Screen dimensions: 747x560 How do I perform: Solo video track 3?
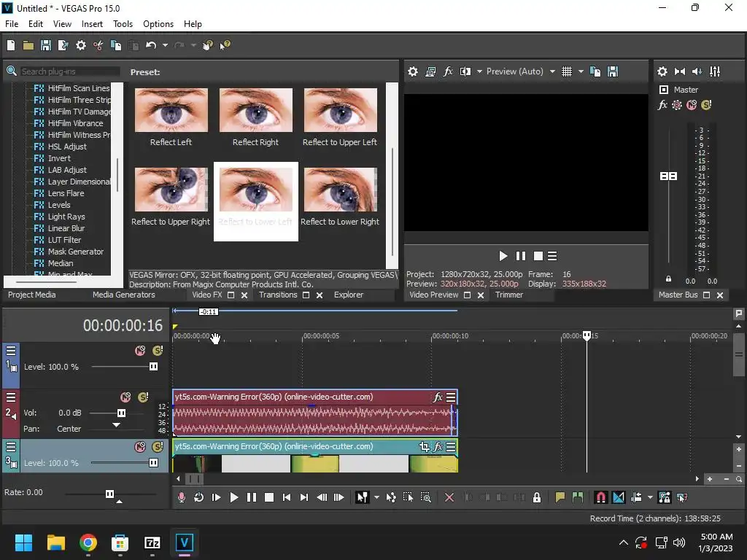pos(158,447)
